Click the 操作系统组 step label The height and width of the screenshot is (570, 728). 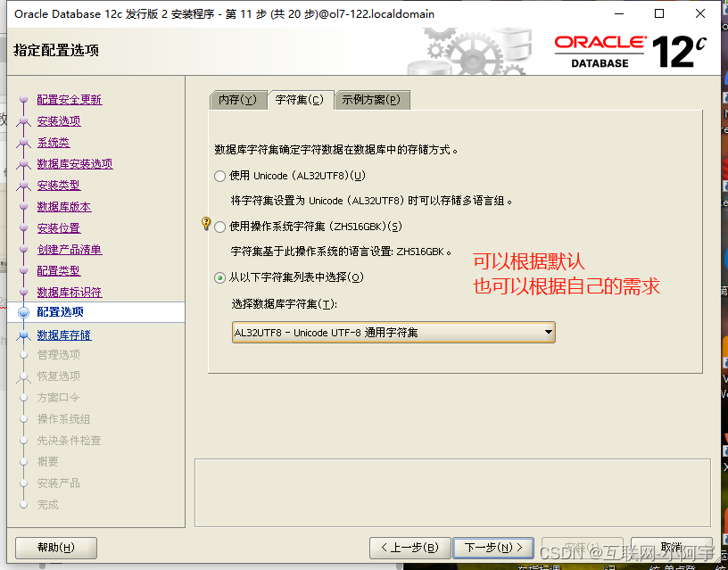point(64,418)
